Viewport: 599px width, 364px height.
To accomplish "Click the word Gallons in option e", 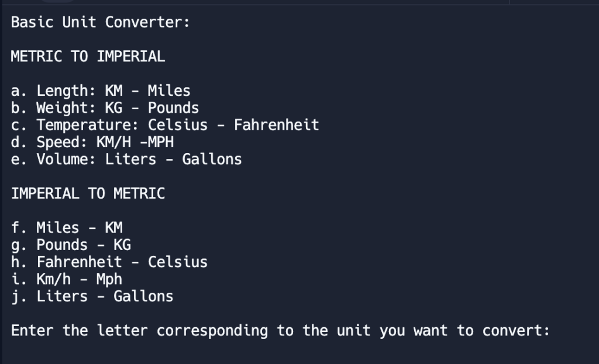I will pos(212,160).
